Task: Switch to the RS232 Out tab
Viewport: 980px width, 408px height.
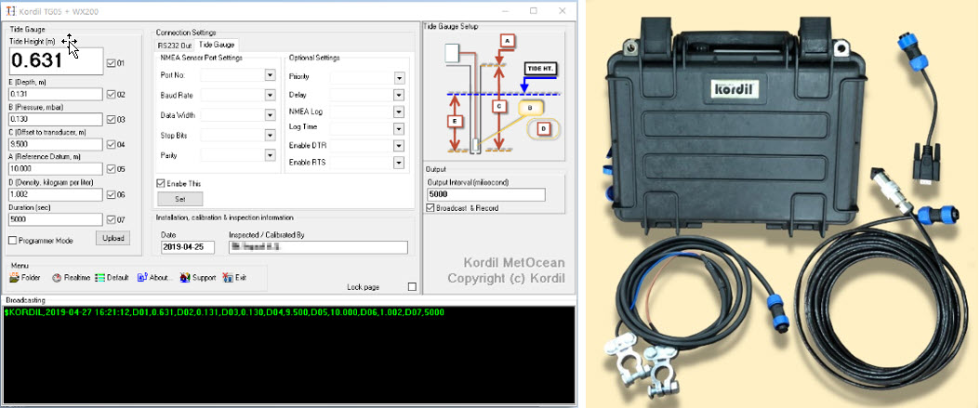Action: pyautogui.click(x=175, y=45)
